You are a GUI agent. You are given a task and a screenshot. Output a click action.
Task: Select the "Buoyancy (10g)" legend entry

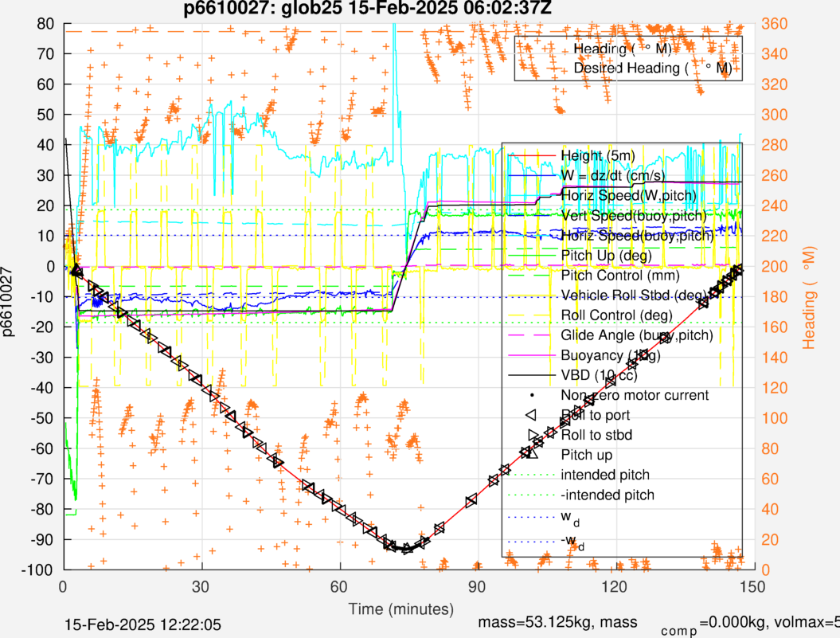click(x=611, y=355)
